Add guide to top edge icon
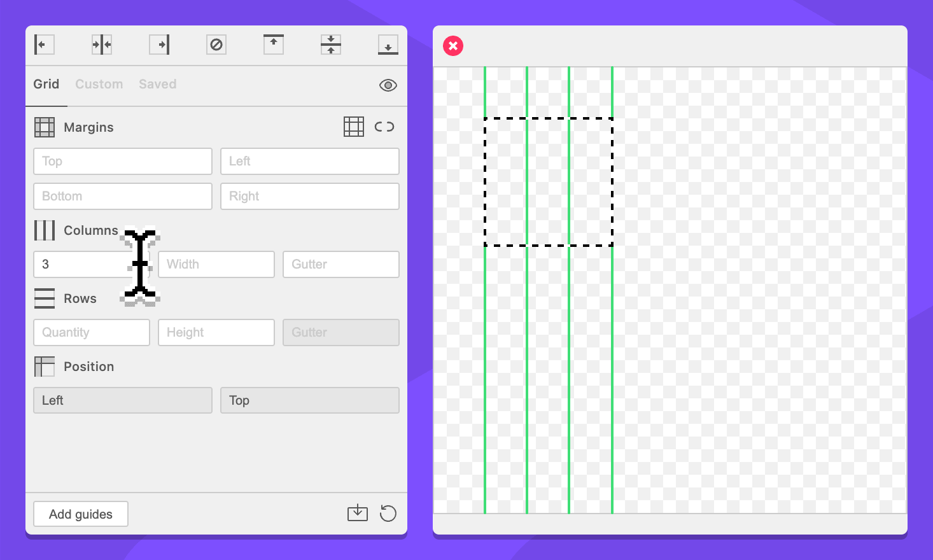This screenshot has width=933, height=560. click(x=274, y=45)
